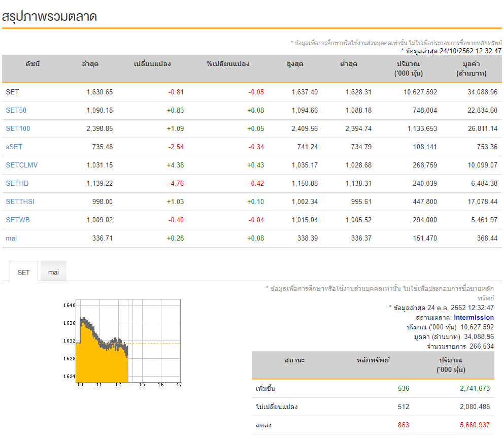The width and height of the screenshot is (504, 441).
Task: Click the ลดลง decliners count 863
Action: [404, 425]
